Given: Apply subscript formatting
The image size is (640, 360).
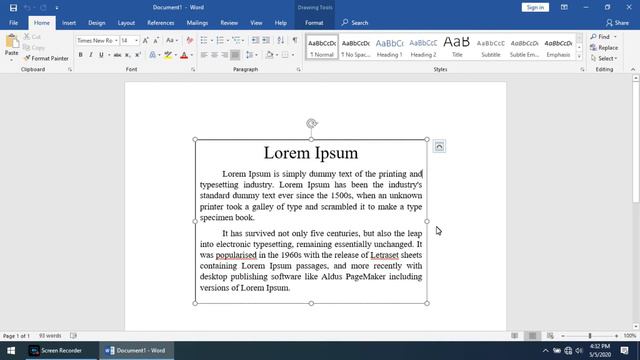Looking at the screenshot, I should pyautogui.click(x=127, y=55).
